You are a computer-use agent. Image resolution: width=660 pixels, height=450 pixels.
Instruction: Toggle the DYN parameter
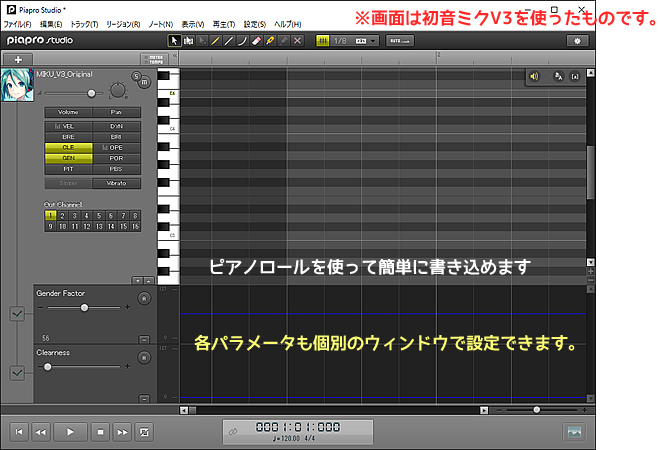pos(116,126)
